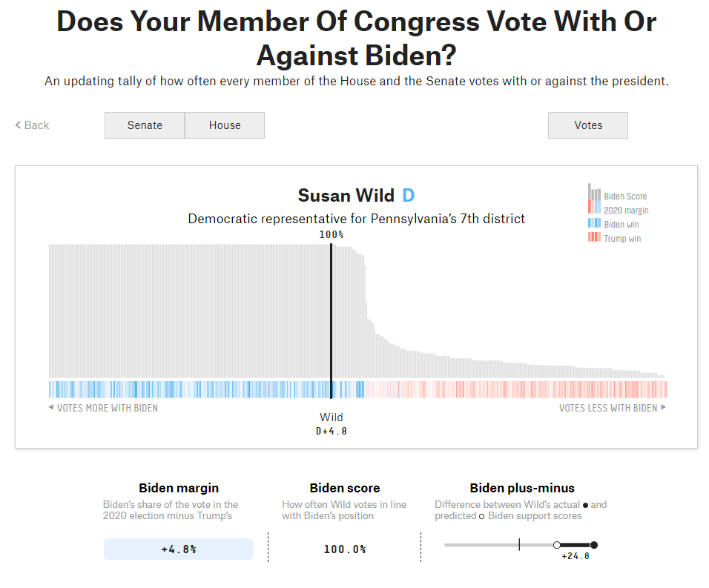Switch to the House tab

[x=225, y=125]
